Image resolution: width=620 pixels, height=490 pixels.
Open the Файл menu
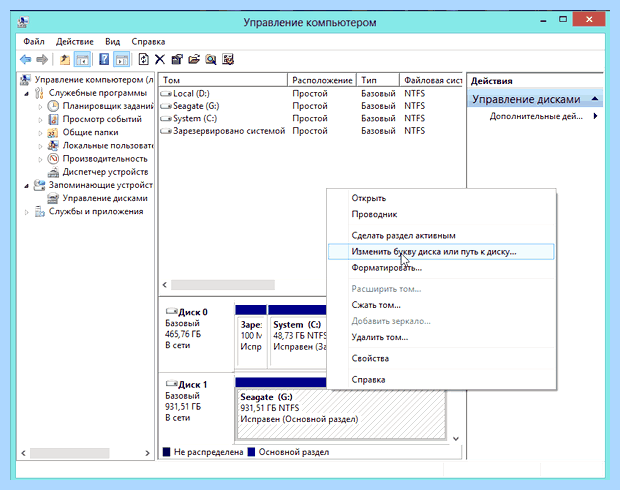[34, 42]
